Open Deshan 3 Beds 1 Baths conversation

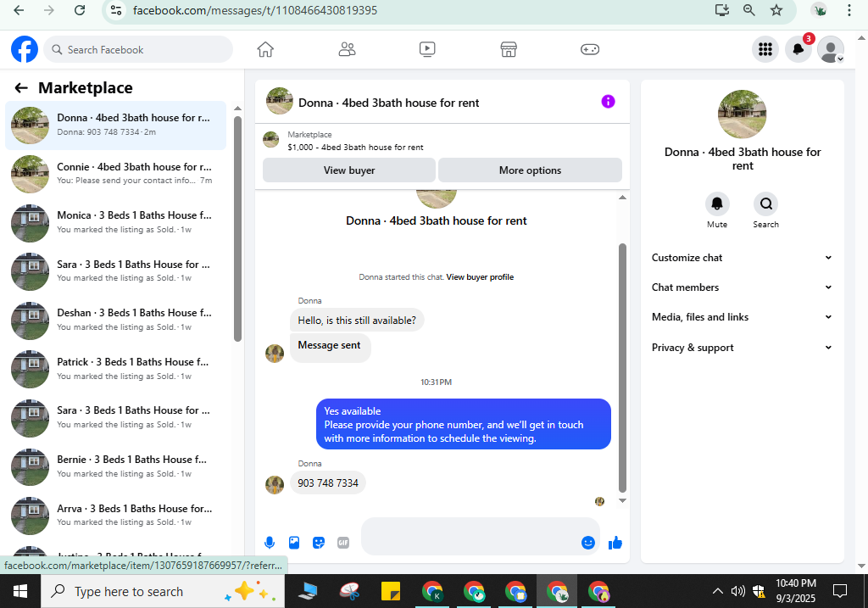[x=115, y=320]
